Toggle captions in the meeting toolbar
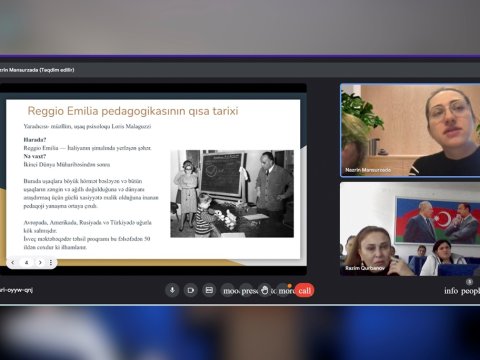 pos(209,290)
